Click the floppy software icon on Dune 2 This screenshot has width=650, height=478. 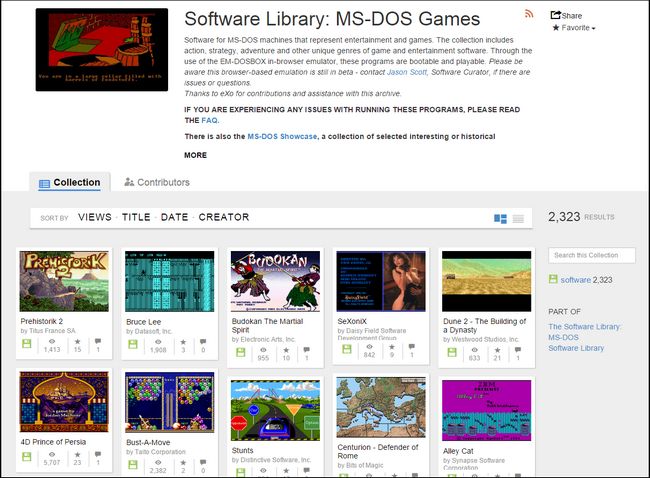(x=452, y=352)
